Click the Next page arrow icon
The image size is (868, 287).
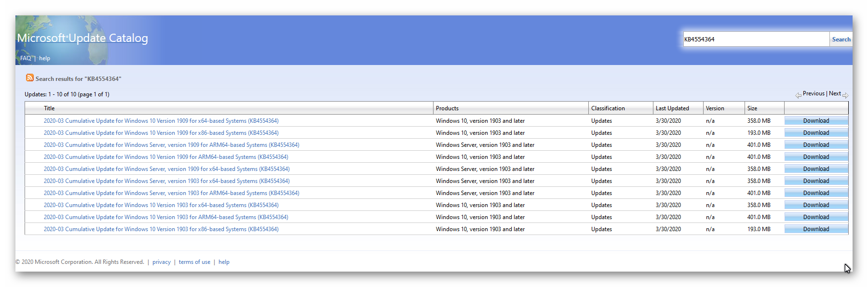click(845, 95)
